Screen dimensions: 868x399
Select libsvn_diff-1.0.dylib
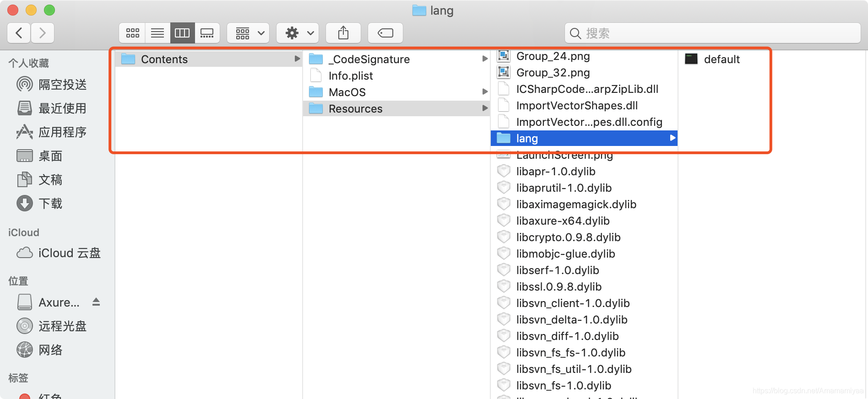[x=584, y=336]
